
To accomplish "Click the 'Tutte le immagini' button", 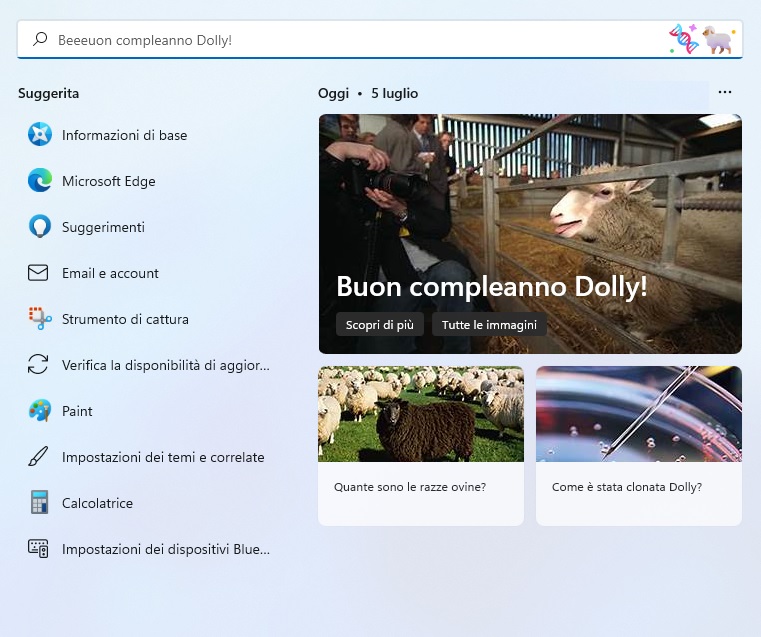I will 489,324.
